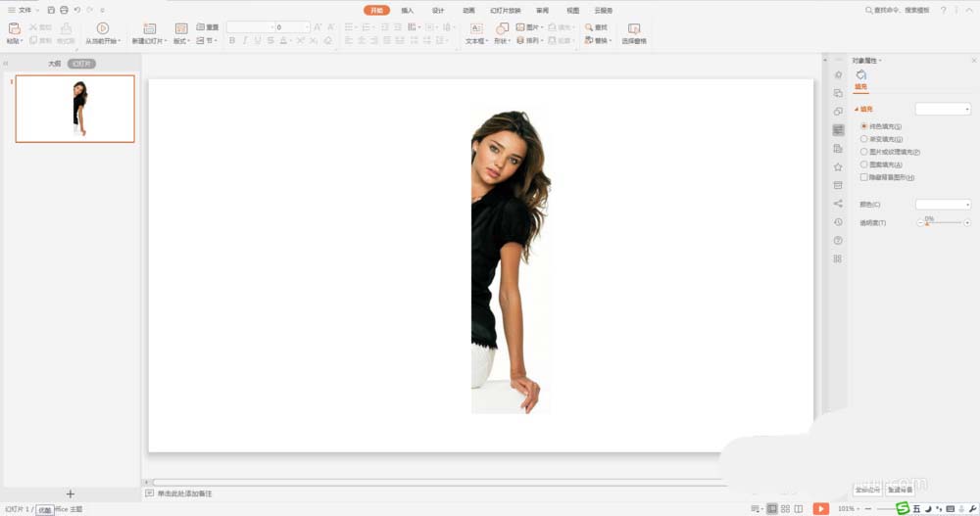The image size is (980, 516).
Task: Open the 颜色 color dropdown
Action: pyautogui.click(x=943, y=204)
